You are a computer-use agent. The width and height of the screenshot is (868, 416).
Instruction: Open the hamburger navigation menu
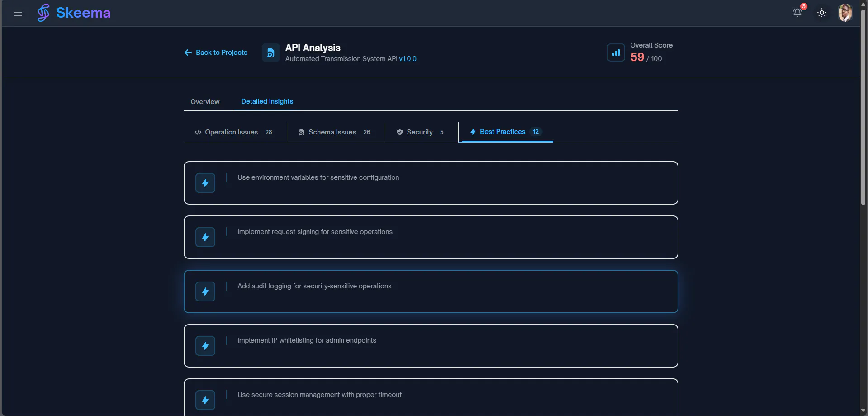pyautogui.click(x=18, y=13)
